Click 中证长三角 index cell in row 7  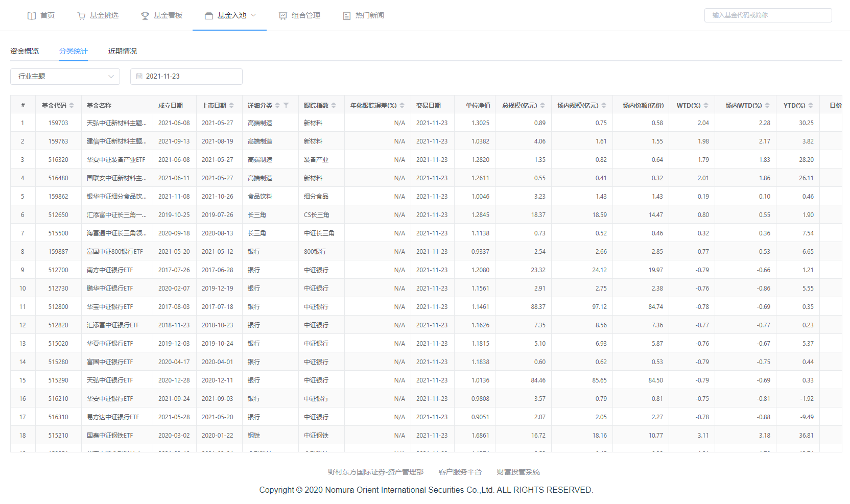pyautogui.click(x=319, y=233)
